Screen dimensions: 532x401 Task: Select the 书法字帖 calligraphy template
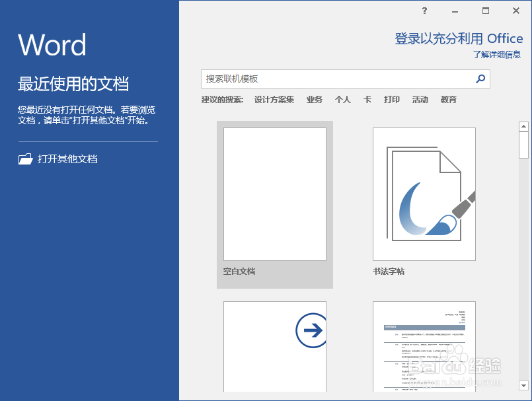(x=424, y=194)
